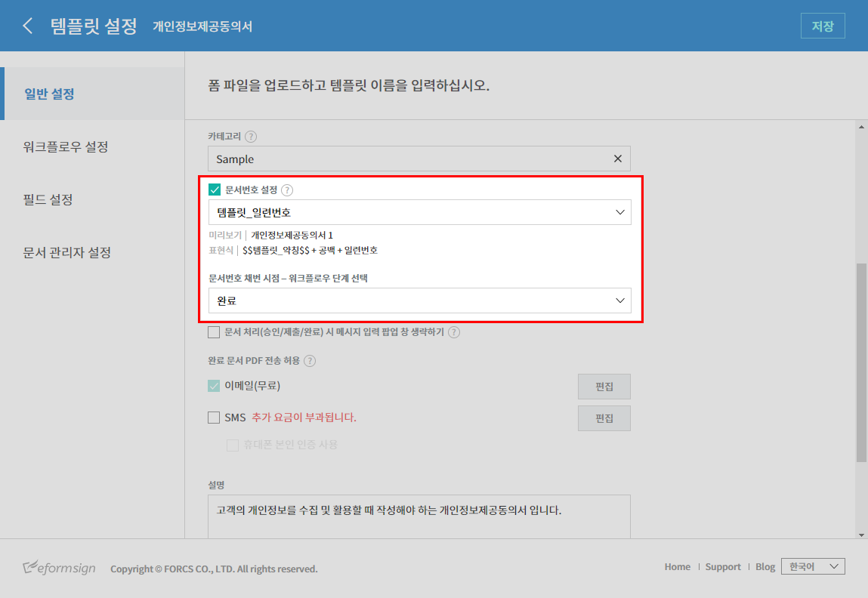Open the 한국어 language selector
Viewport: 868px width, 598px height.
(813, 566)
